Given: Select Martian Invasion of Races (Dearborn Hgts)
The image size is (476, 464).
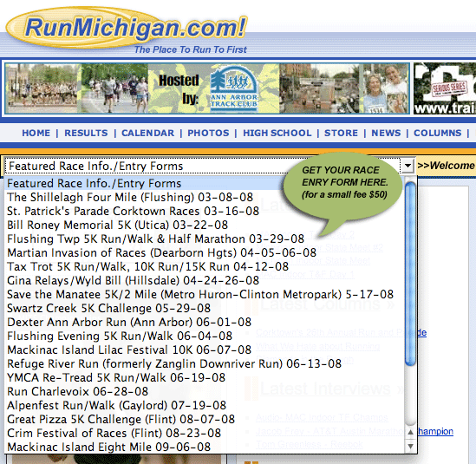Looking at the screenshot, I should point(204,252).
